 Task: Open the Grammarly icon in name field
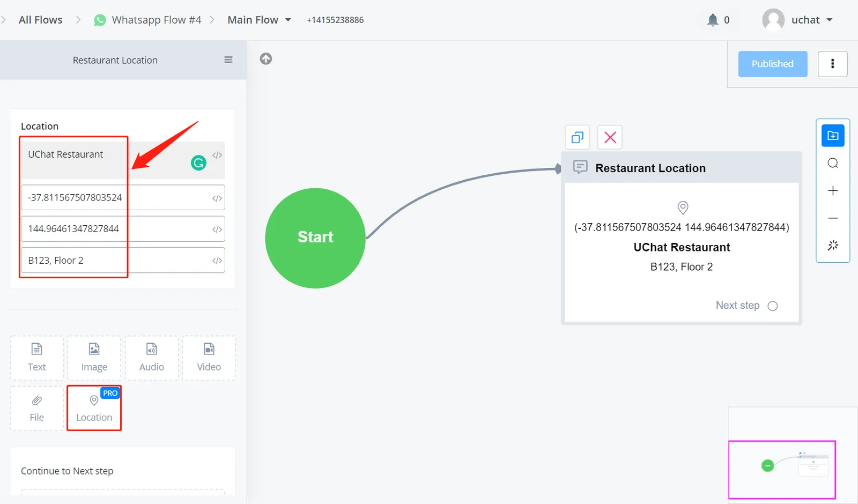pyautogui.click(x=198, y=162)
